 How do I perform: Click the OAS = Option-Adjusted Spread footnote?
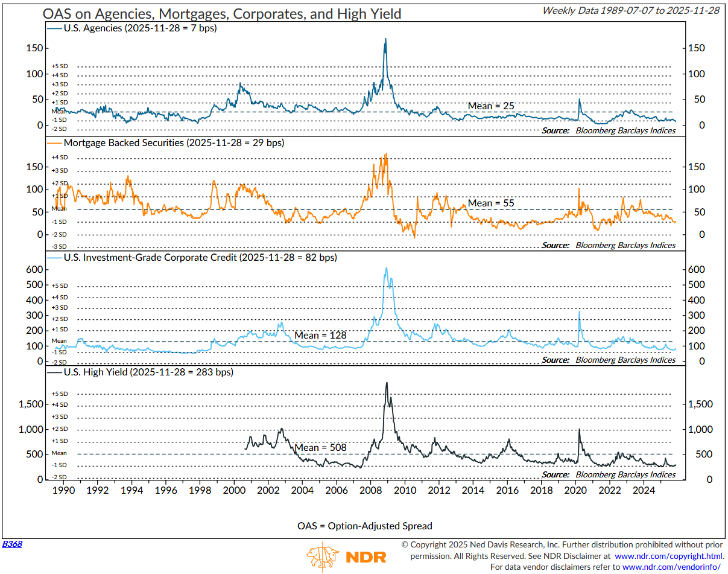coord(364,526)
